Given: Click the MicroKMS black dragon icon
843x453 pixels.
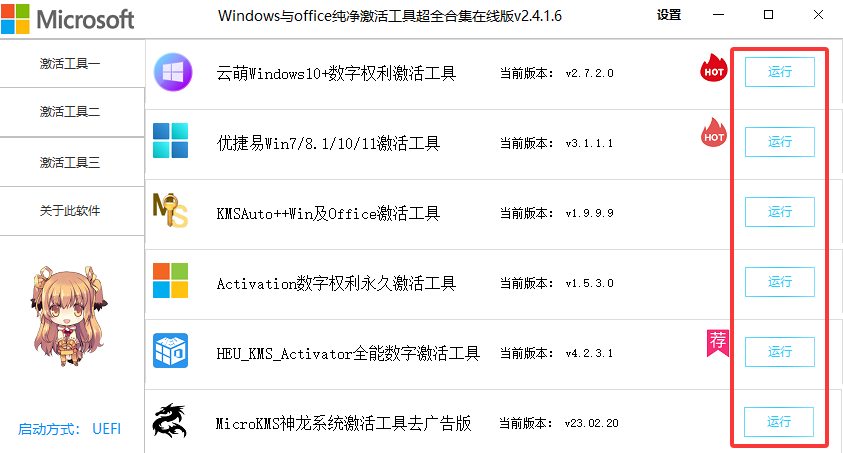Looking at the screenshot, I should pos(169,421).
